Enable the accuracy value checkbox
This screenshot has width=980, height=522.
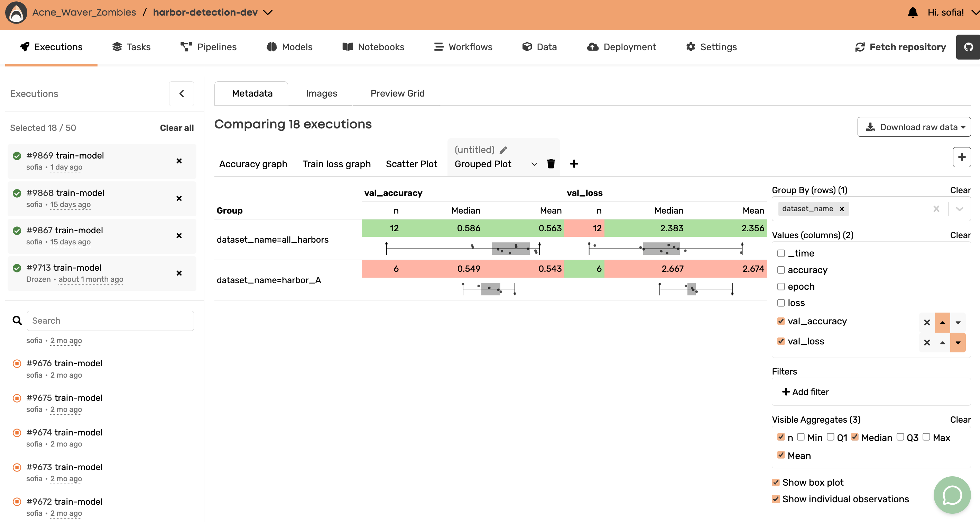click(781, 270)
